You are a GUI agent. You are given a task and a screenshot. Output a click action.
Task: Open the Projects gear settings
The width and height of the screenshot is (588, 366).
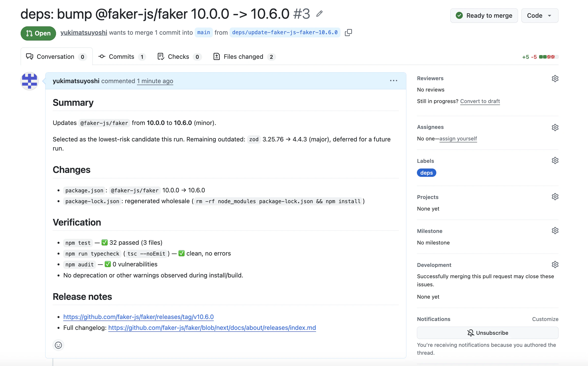coord(555,197)
